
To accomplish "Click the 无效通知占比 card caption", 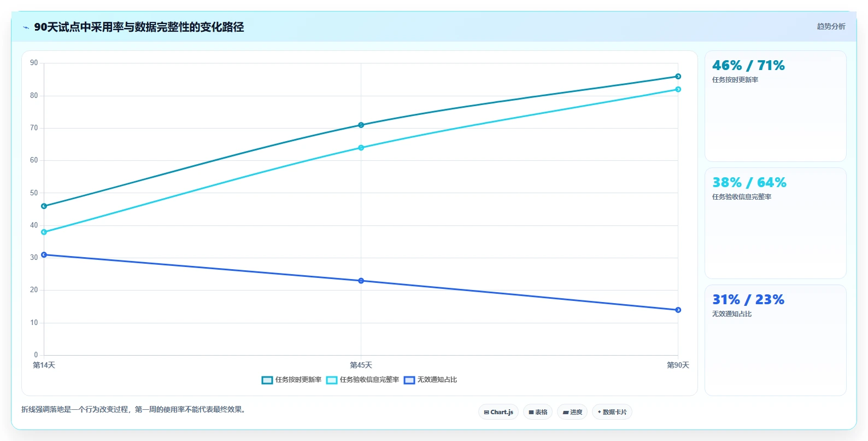I will (x=732, y=314).
